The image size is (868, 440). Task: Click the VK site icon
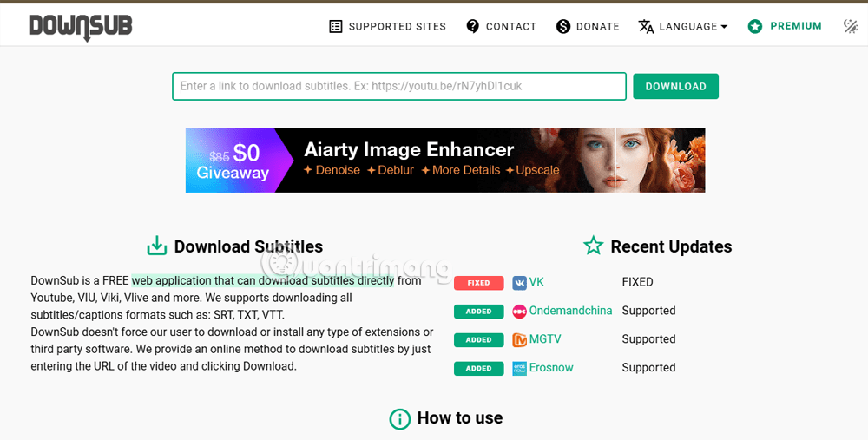pos(519,283)
